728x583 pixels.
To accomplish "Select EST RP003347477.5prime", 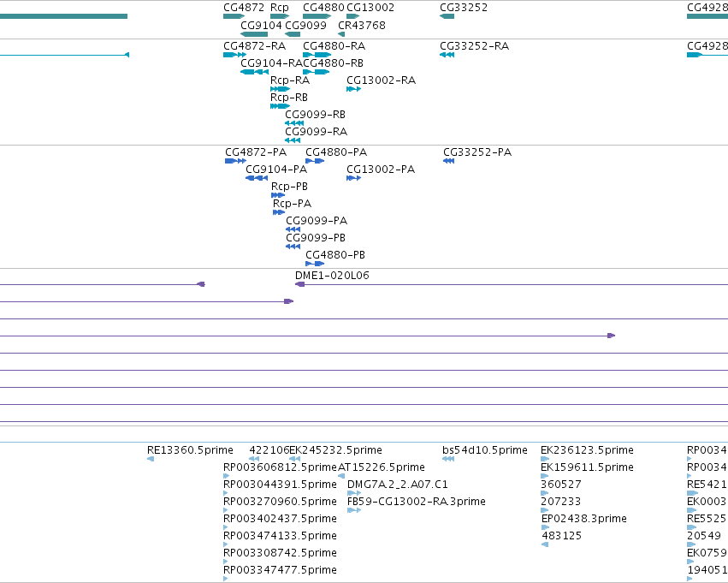I will tap(226, 579).
